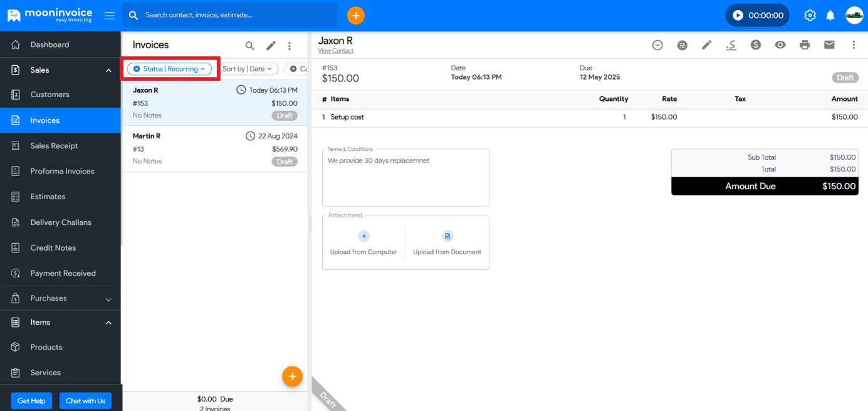Open Customers in sidebar
This screenshot has height=411, width=868.
pyautogui.click(x=60, y=95)
